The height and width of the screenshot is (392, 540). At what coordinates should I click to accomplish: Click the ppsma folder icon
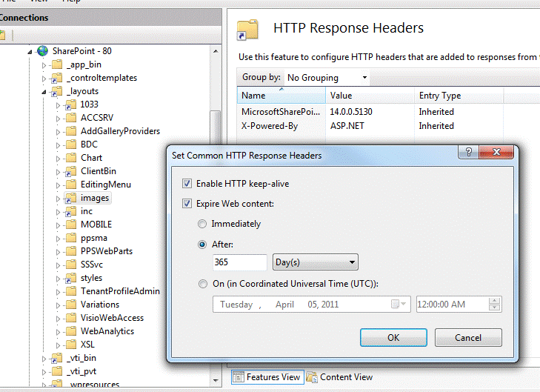(x=71, y=238)
